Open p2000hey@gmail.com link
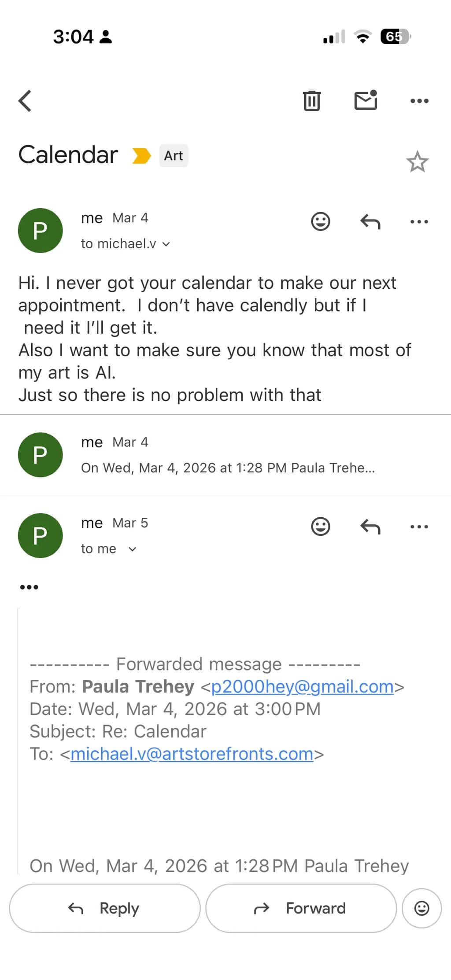Image resolution: width=451 pixels, height=980 pixels. (302, 686)
